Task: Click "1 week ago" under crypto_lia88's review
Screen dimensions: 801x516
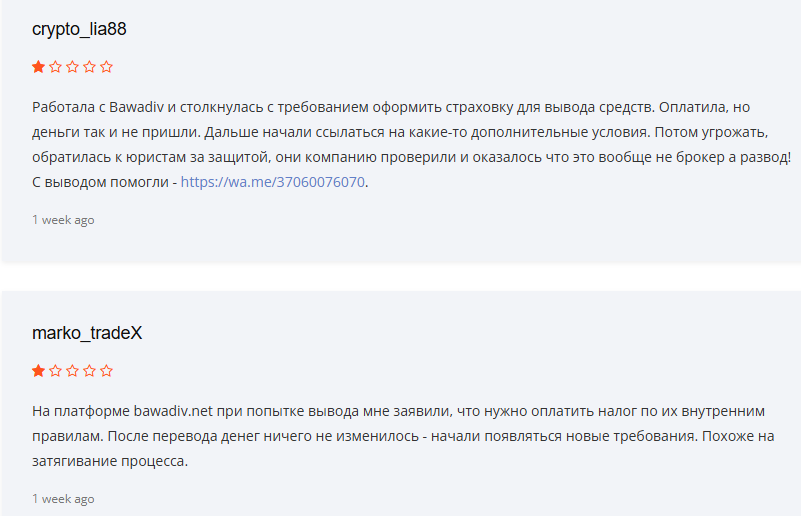Action: click(63, 220)
